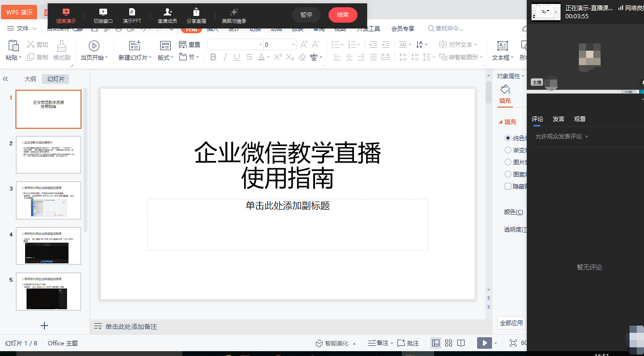Switch to the 发言 tab in the live panel
This screenshot has width=644, height=356.
[x=558, y=119]
